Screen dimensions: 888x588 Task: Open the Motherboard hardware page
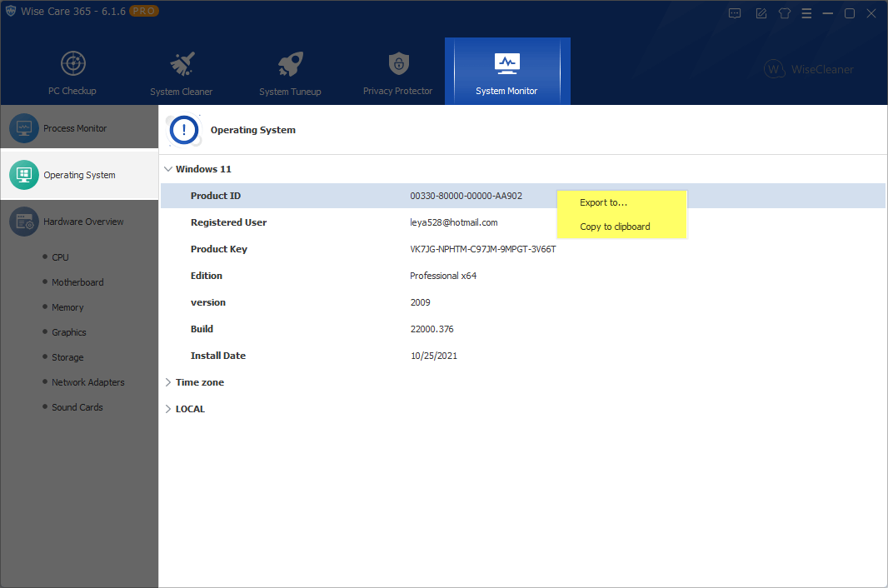pos(77,282)
